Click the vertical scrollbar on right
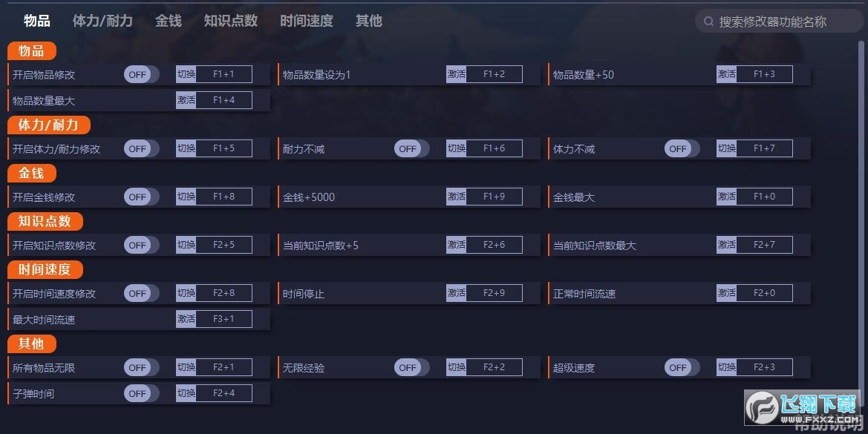868x434 pixels. tap(861, 221)
